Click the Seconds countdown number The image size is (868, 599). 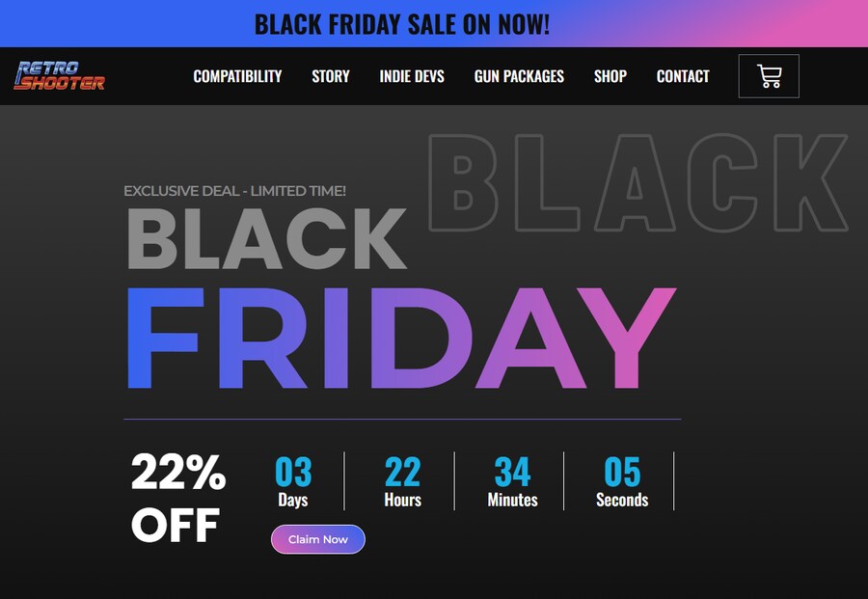point(622,473)
